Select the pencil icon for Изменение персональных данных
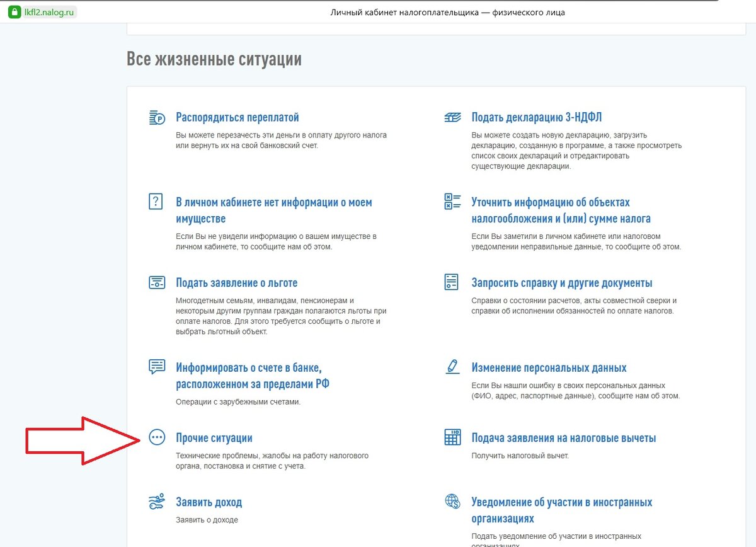The width and height of the screenshot is (756, 547). (x=452, y=367)
